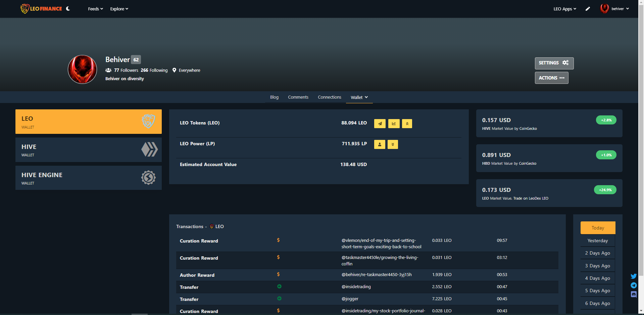644x315 pixels.
Task: Toggle dark mode moon icon
Action: (68, 9)
